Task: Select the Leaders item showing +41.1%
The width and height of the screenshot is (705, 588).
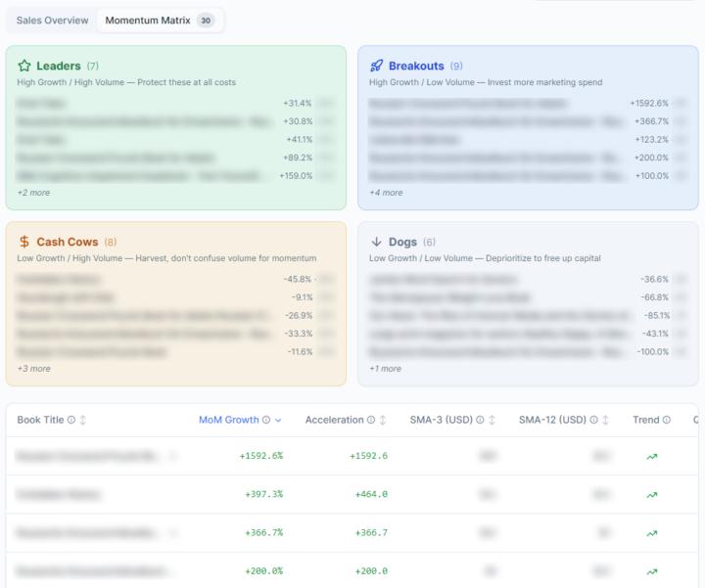Action: point(175,139)
